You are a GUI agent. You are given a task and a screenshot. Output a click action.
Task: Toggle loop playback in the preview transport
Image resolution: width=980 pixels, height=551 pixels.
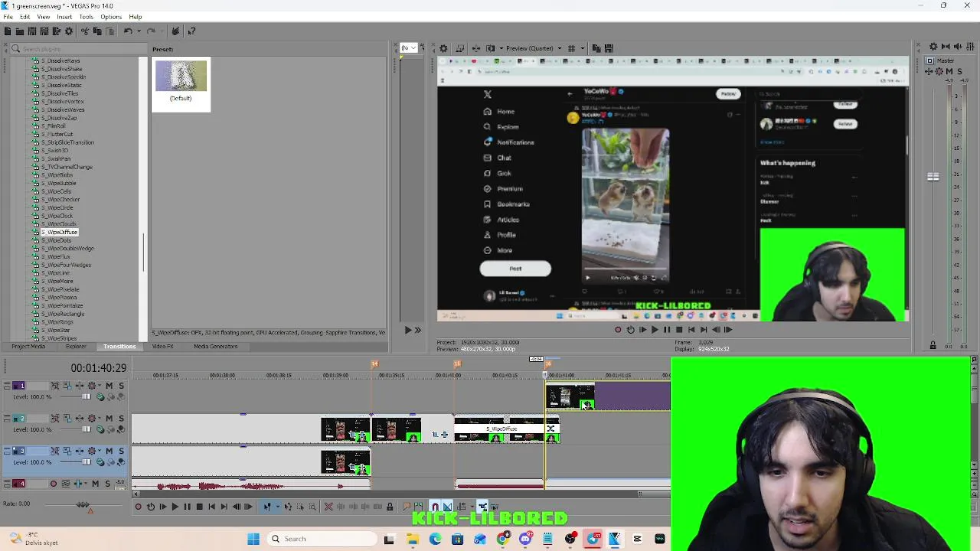(630, 330)
